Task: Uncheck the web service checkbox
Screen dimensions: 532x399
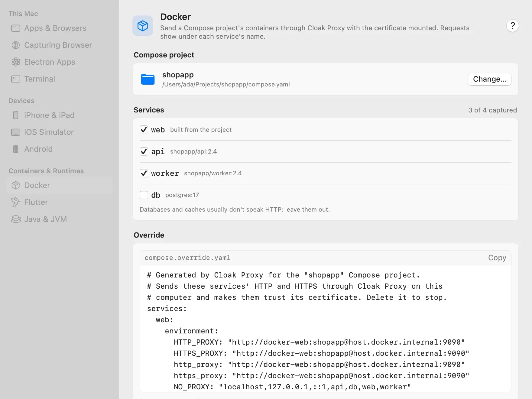Action: point(144,130)
